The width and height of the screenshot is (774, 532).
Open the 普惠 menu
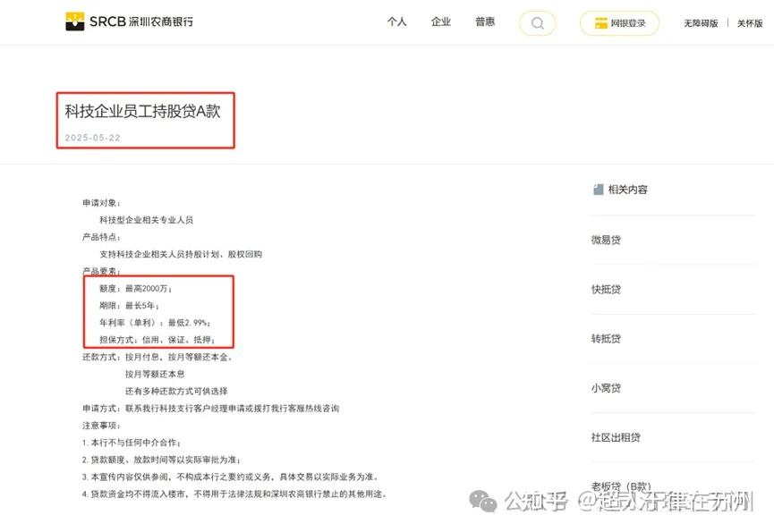485,21
